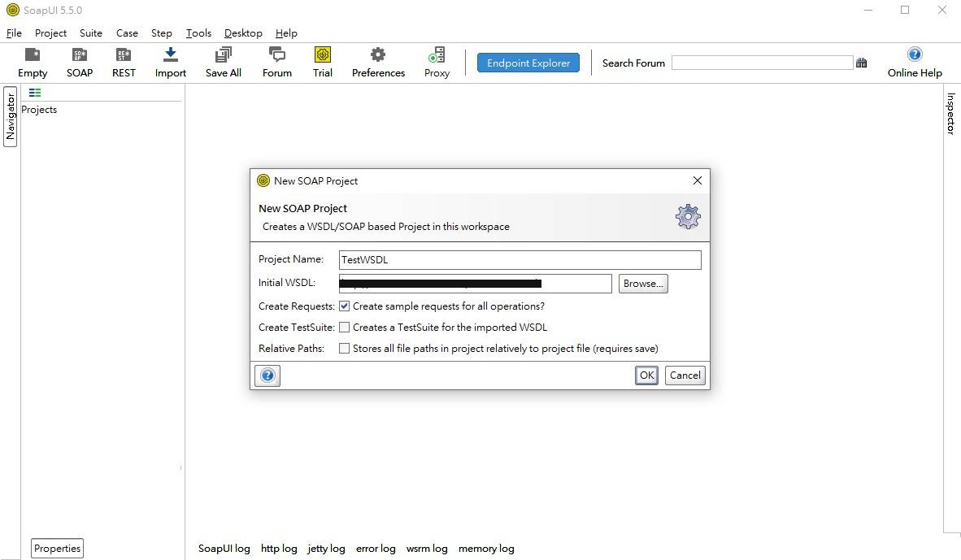The image size is (961, 560).
Task: Click the dialog help question icon
Action: (x=267, y=375)
